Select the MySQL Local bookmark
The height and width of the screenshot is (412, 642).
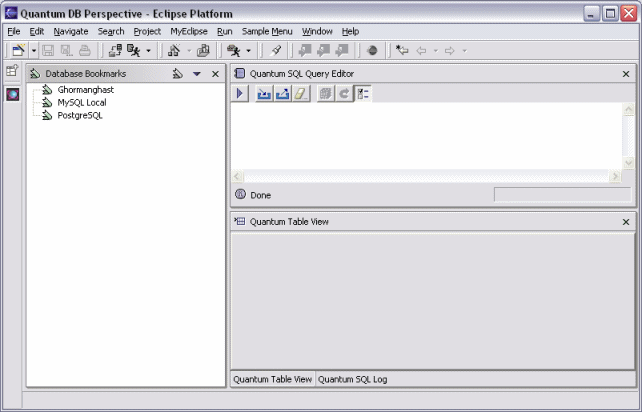81,102
